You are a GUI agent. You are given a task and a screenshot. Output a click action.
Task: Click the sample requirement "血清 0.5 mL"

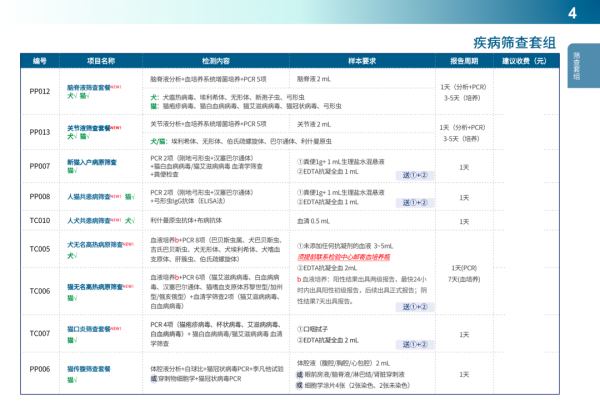tap(313, 221)
